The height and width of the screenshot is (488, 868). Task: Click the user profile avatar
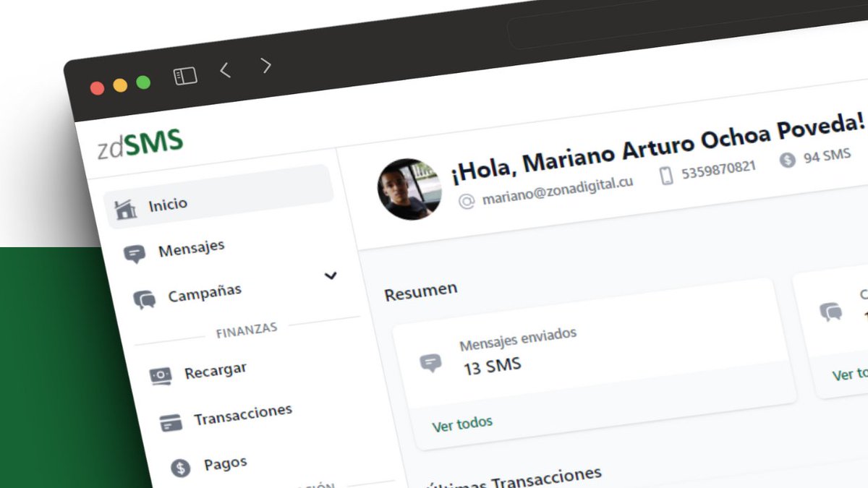tap(409, 189)
